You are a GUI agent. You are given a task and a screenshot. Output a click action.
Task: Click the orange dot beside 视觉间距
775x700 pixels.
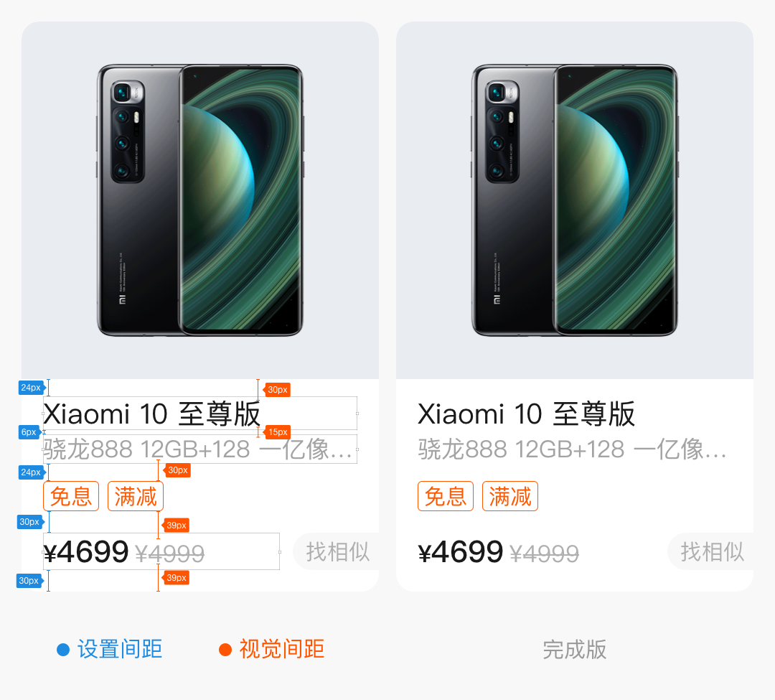coord(225,650)
